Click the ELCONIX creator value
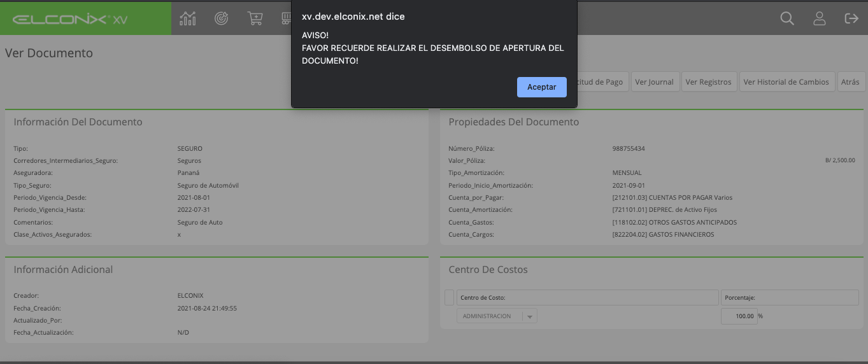 point(190,296)
